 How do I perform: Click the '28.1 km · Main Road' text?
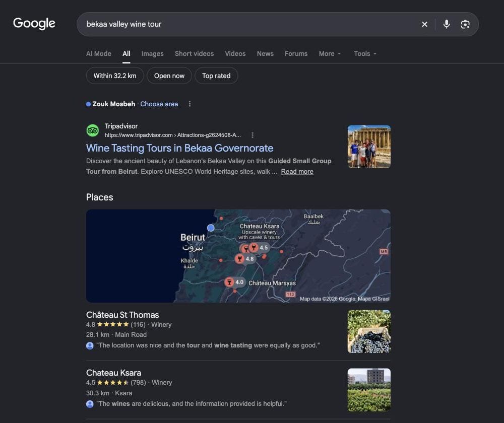click(x=116, y=335)
